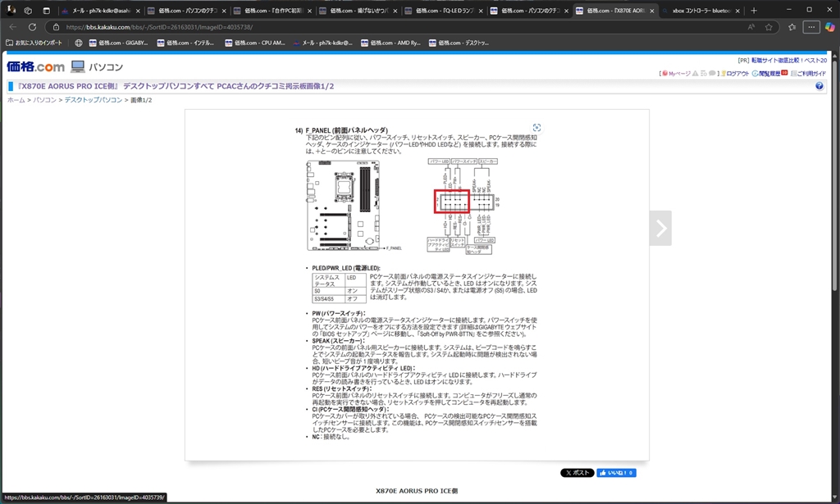Viewport: 840px width, 504px height.
Task: Open お気に入りのインポート favorites folder
Action: 34,43
